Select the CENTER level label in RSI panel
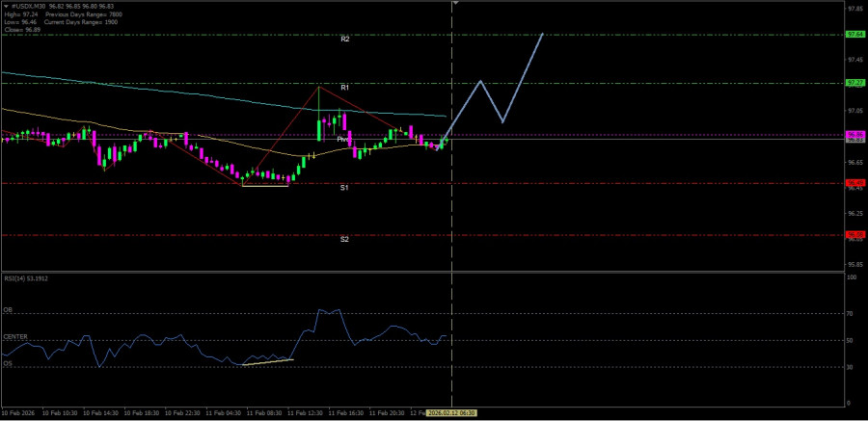The width and height of the screenshot is (868, 421). click(x=15, y=336)
